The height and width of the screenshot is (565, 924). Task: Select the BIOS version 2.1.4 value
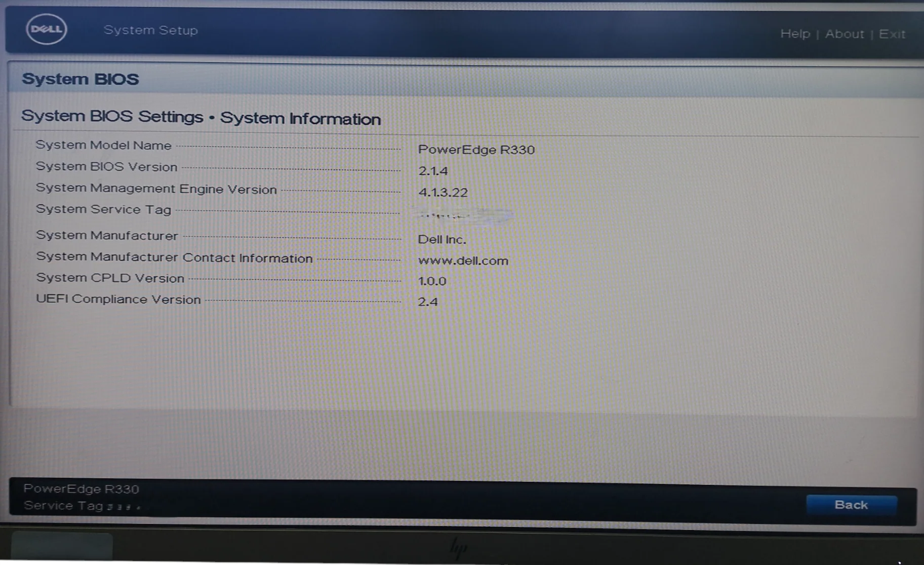[x=433, y=171]
